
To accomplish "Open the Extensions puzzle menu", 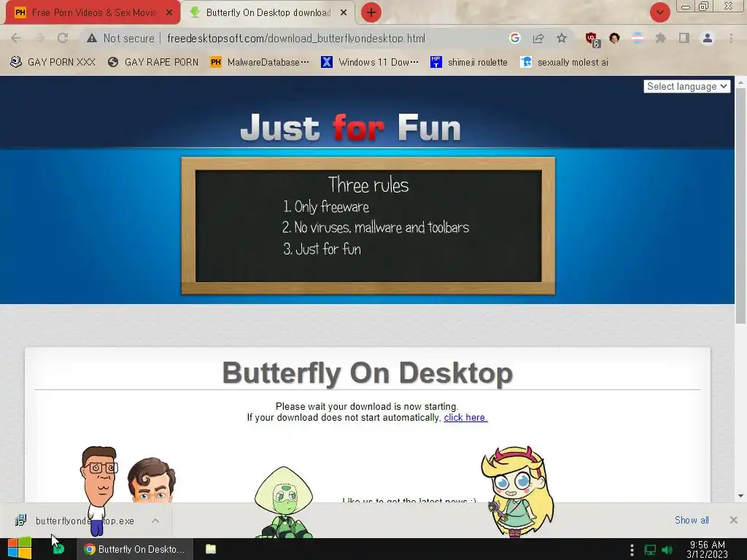I will click(661, 38).
